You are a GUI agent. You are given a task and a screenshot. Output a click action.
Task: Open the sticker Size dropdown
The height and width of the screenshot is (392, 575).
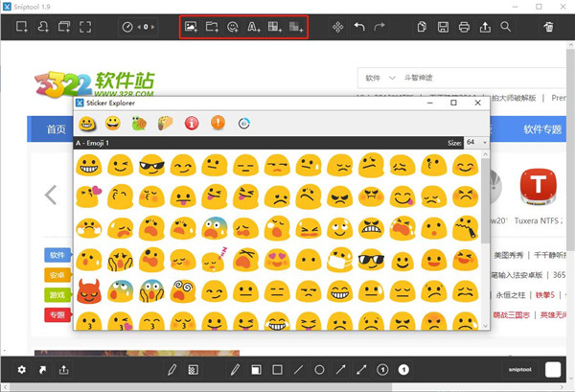click(x=476, y=142)
